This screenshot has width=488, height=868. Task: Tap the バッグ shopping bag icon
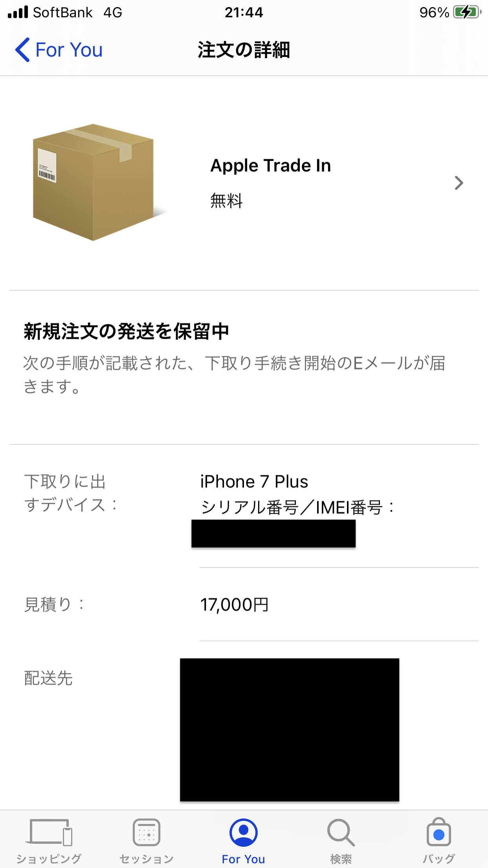pos(438,832)
